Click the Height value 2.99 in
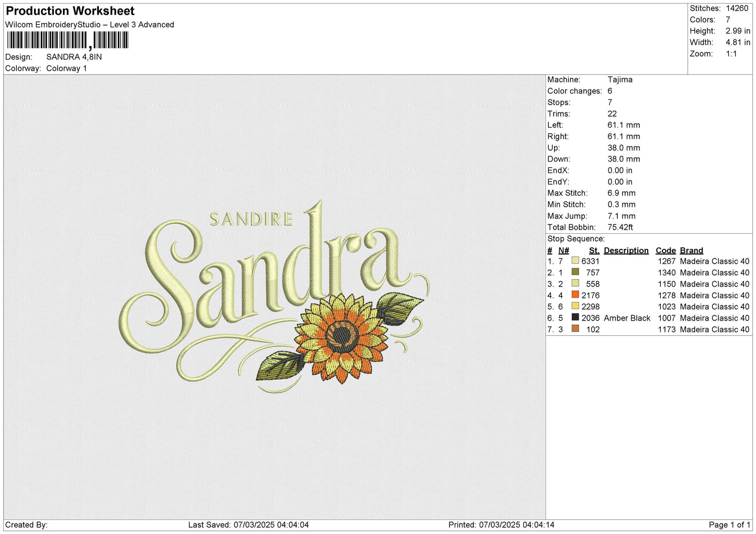 738,31
